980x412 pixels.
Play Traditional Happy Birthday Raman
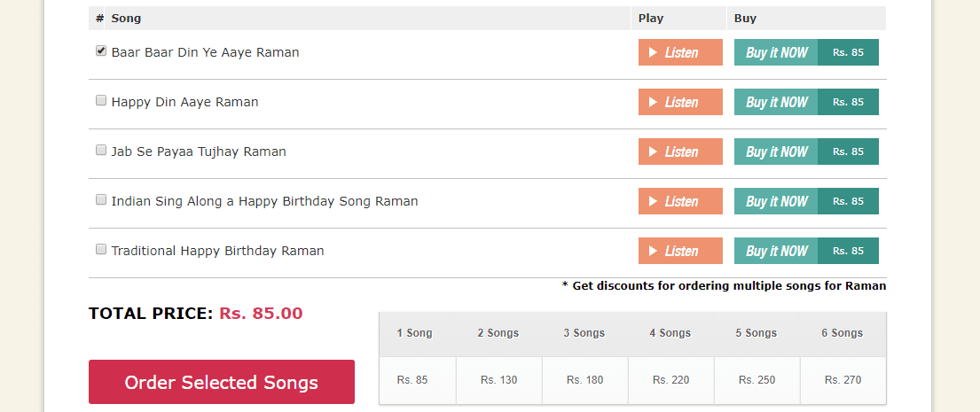pyautogui.click(x=680, y=251)
